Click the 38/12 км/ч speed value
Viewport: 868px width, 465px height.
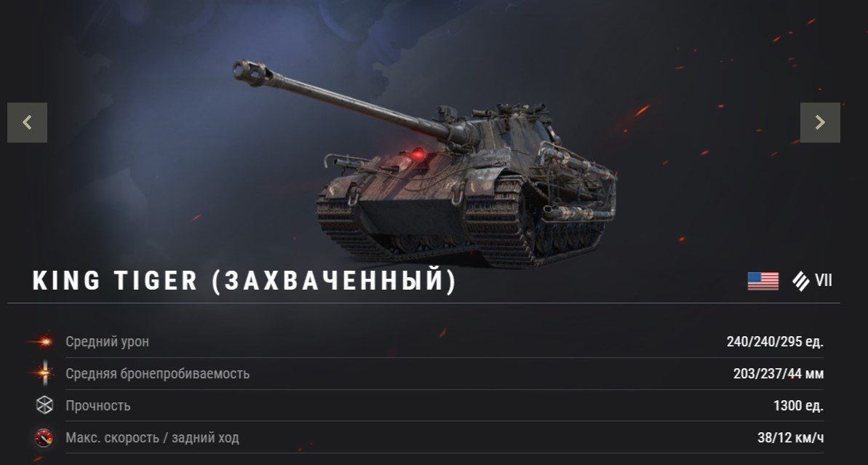[790, 438]
